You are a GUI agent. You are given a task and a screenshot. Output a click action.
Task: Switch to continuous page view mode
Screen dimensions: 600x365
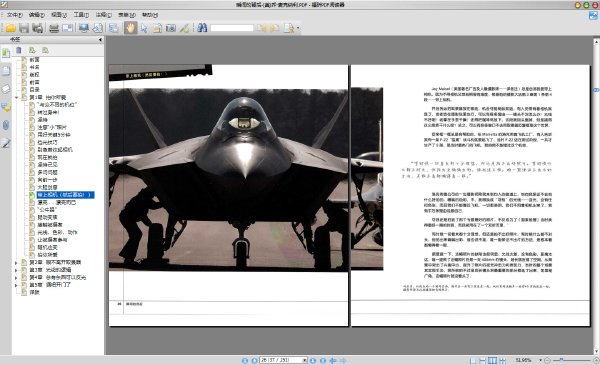click(x=483, y=360)
